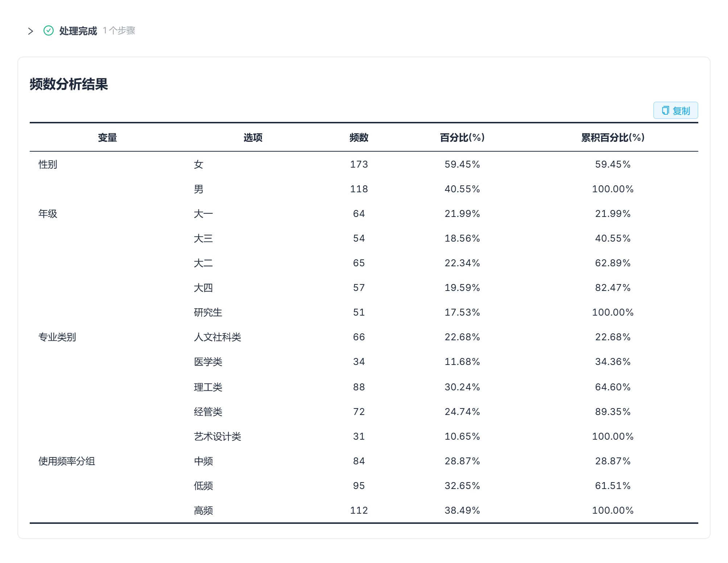Click the 使用频率分组 variable cell
This screenshot has width=728, height=563.
(x=67, y=461)
